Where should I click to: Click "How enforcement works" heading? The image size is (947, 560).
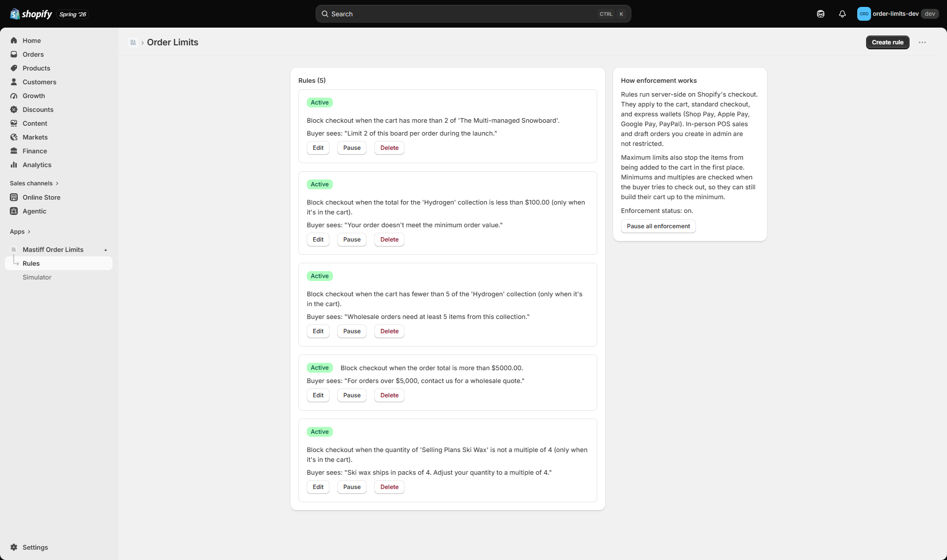pos(658,80)
